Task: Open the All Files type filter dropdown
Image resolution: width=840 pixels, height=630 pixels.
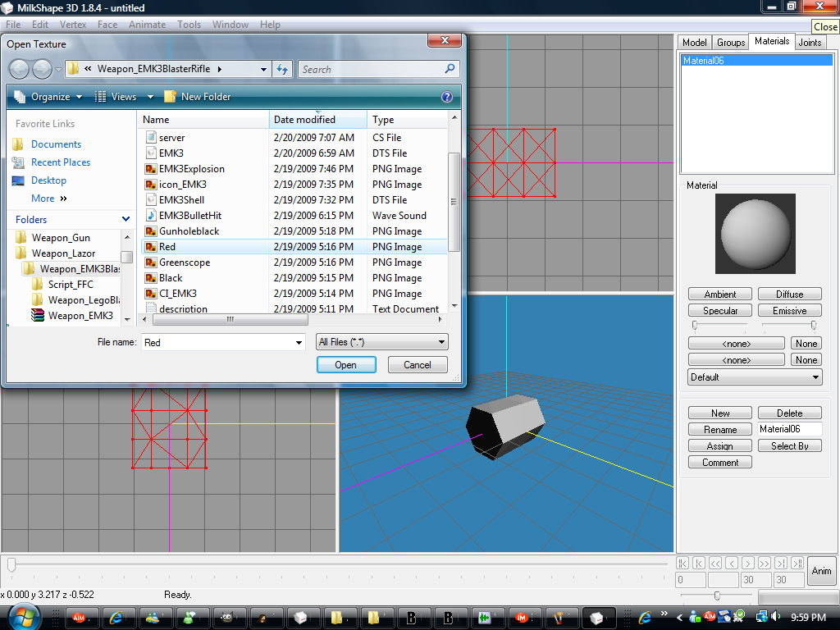Action: point(382,342)
